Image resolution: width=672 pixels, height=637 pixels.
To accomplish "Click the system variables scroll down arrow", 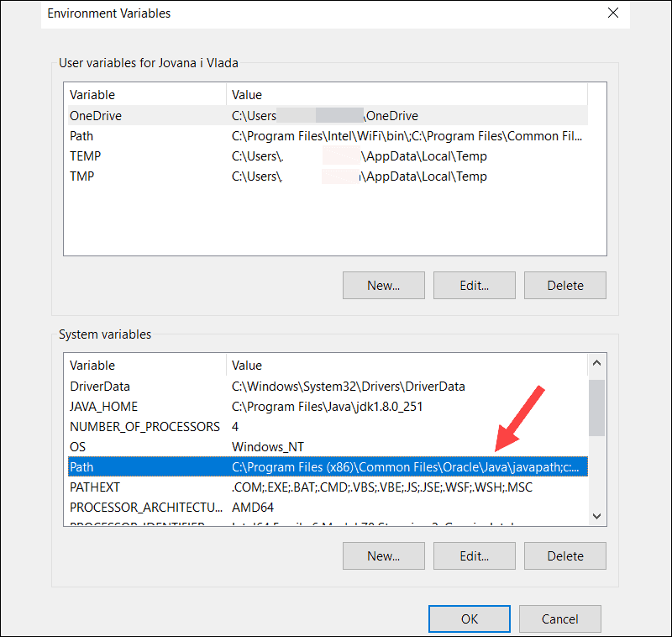I will click(x=596, y=516).
